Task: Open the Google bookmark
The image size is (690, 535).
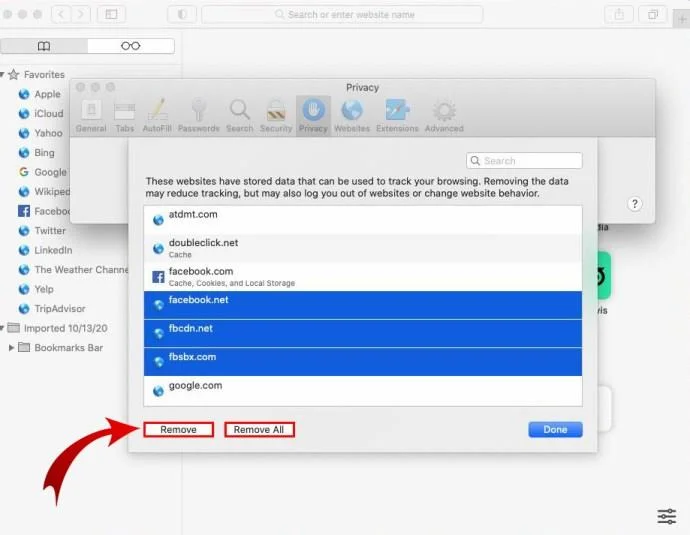Action: pos(43,172)
